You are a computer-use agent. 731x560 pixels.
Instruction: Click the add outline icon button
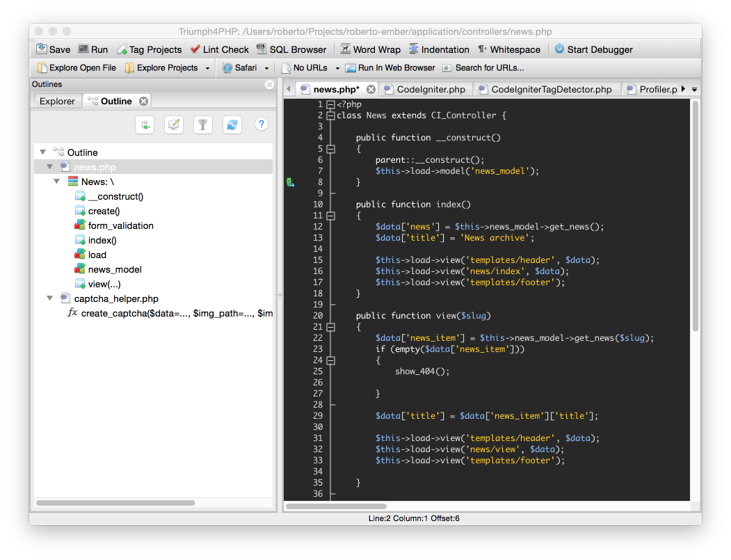click(145, 125)
